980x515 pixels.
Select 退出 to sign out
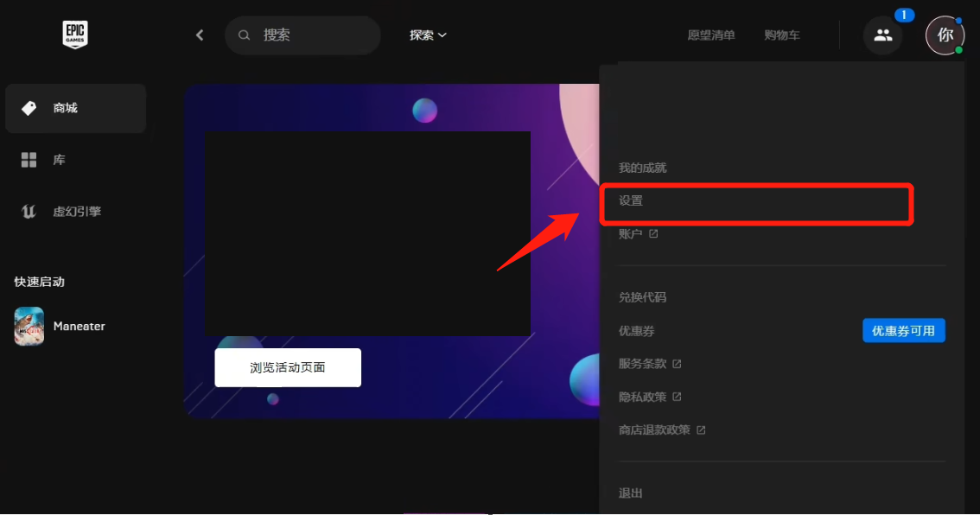coord(630,493)
